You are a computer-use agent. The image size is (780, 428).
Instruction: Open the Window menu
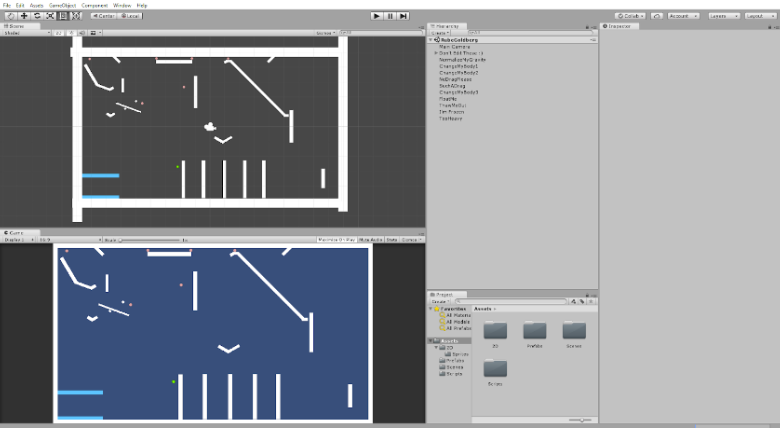[x=122, y=5]
